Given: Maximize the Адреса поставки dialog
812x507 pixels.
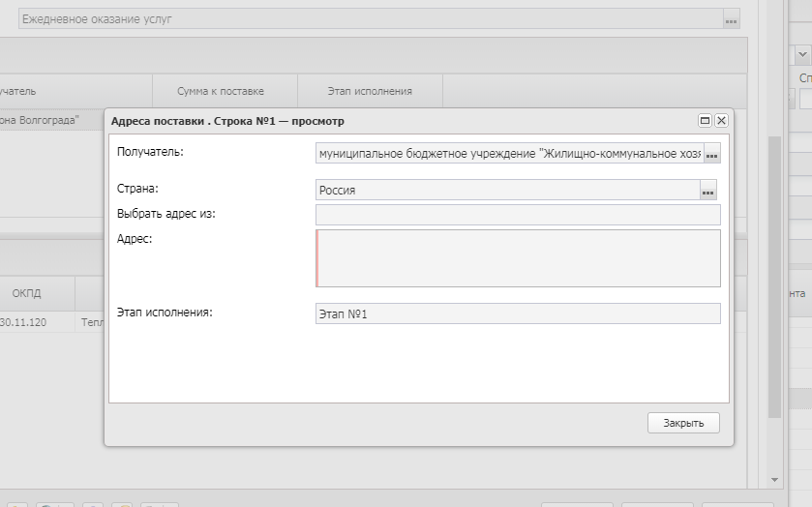Looking at the screenshot, I should (x=706, y=121).
